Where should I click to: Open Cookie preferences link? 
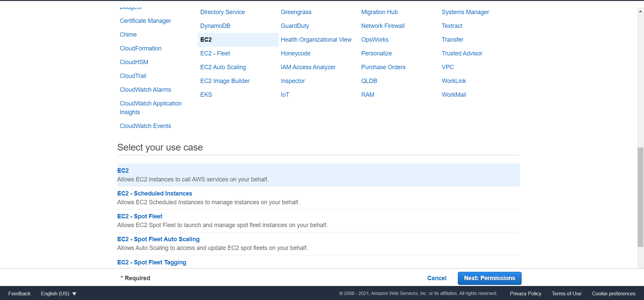[613, 294]
